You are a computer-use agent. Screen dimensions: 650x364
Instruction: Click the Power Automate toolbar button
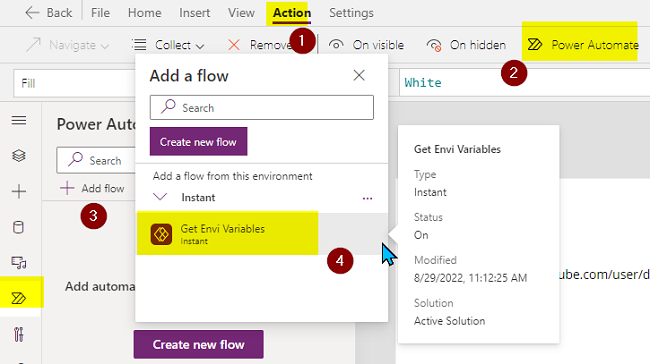click(x=582, y=44)
